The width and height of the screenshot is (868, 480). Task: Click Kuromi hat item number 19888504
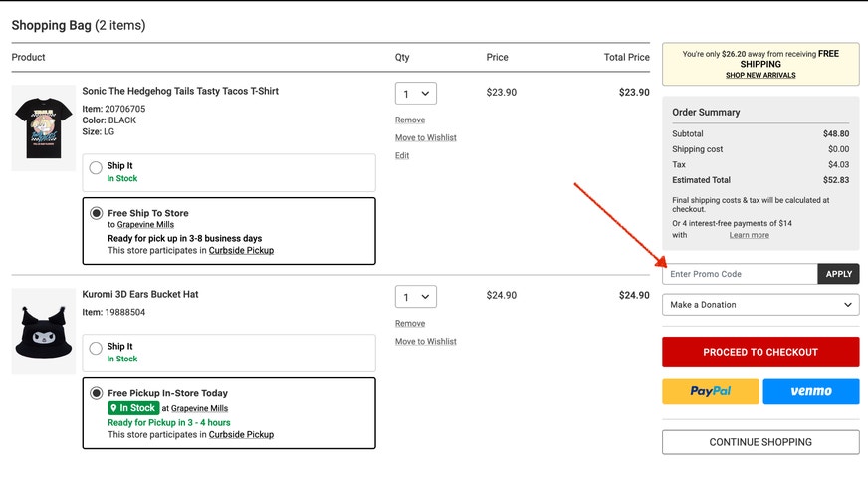pyautogui.click(x=125, y=313)
